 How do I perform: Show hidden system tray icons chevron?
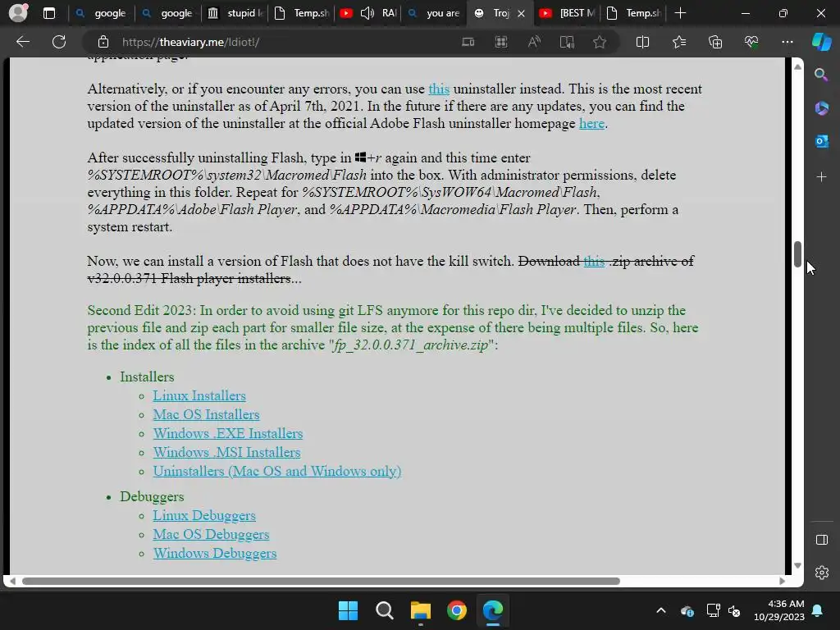point(660,610)
